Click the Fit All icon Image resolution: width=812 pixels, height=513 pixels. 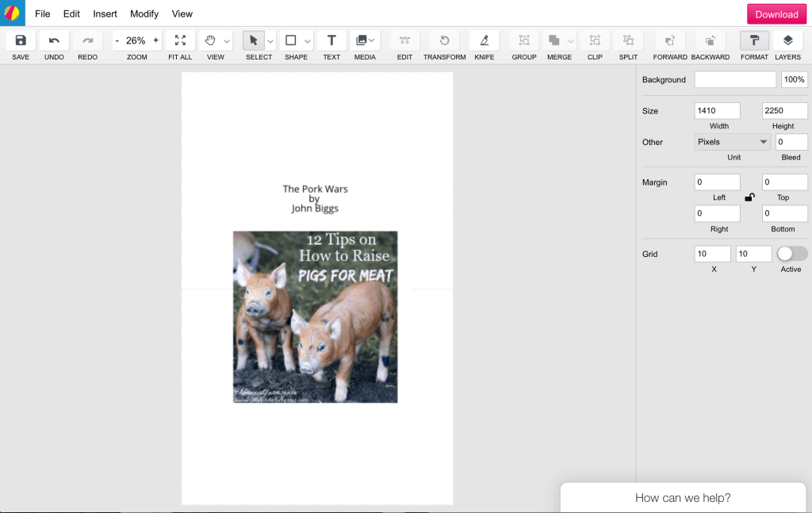[180, 40]
